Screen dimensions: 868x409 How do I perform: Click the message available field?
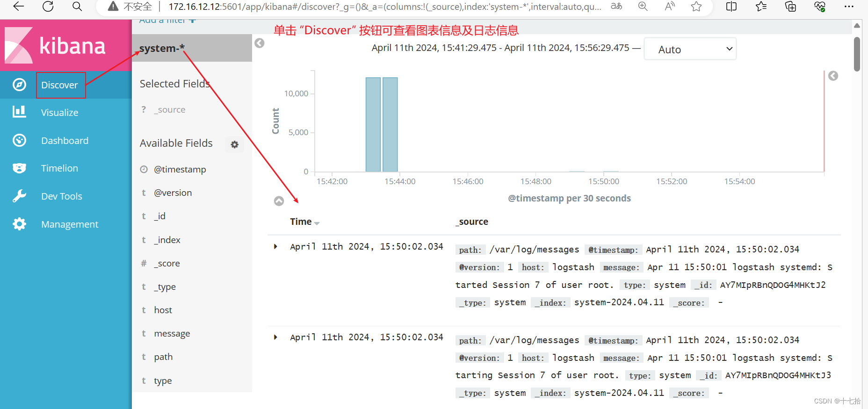(172, 333)
